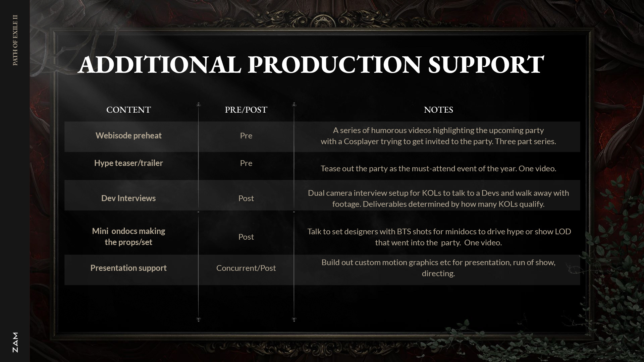The image size is (644, 362).
Task: Click the CONTENT column header
Action: (128, 110)
